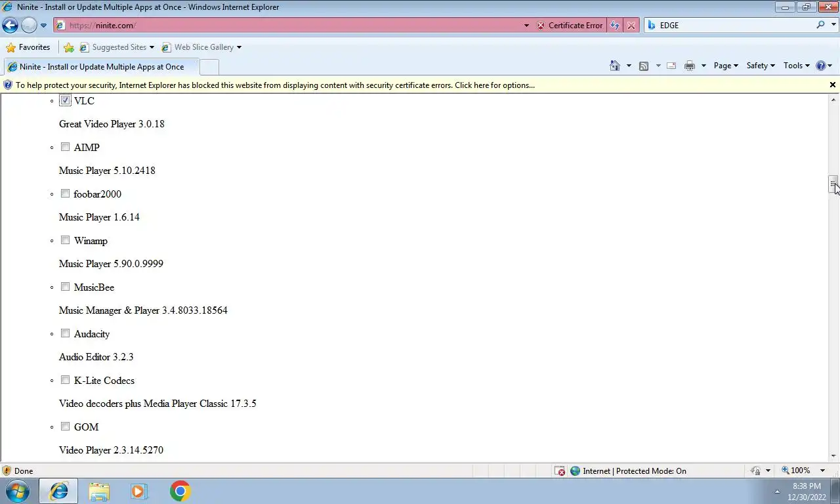This screenshot has height=504, width=840.
Task: Select the MusicBee checkbox
Action: [x=65, y=287]
